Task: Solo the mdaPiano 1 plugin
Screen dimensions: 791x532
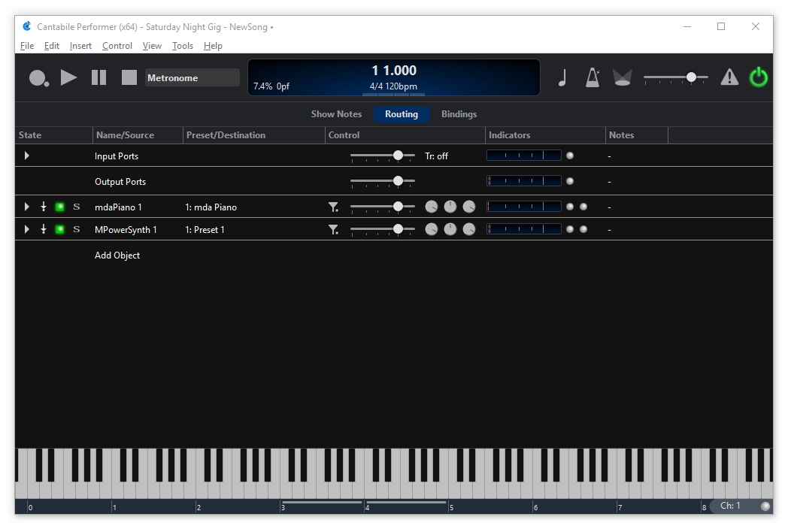Action: (x=77, y=207)
